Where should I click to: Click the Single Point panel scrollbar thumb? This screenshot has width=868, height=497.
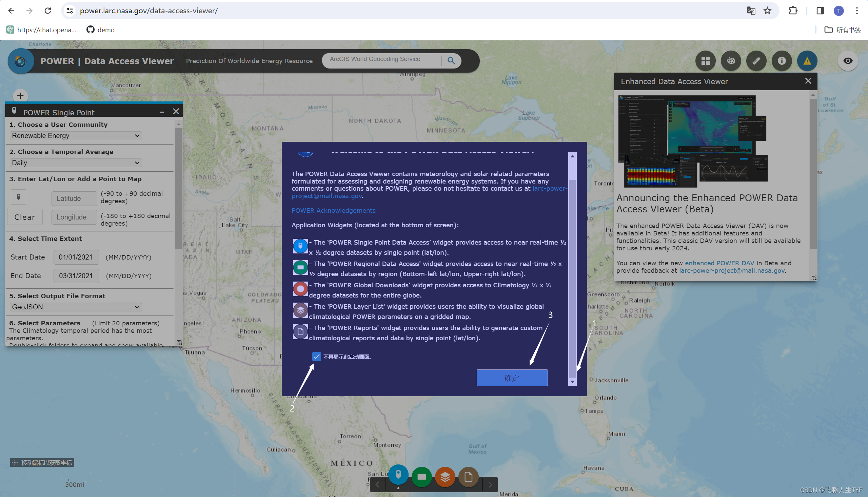(x=178, y=189)
